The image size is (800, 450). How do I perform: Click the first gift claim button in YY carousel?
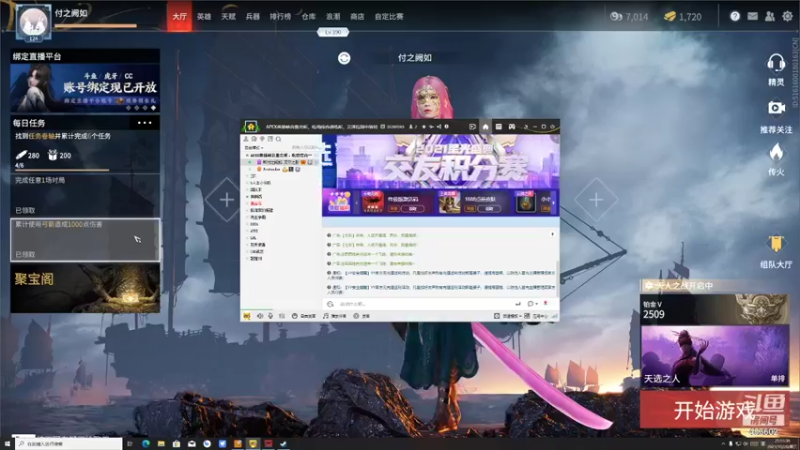[x=412, y=209]
